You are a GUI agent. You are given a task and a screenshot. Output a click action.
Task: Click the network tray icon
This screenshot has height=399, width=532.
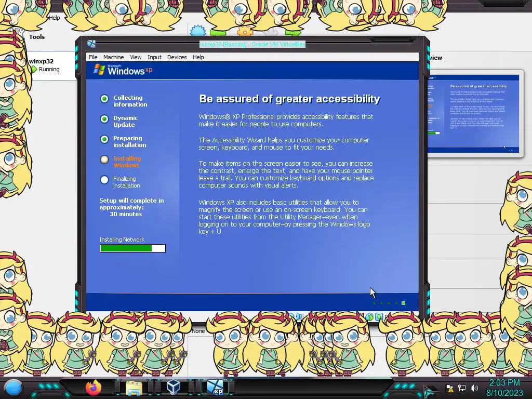point(462,388)
